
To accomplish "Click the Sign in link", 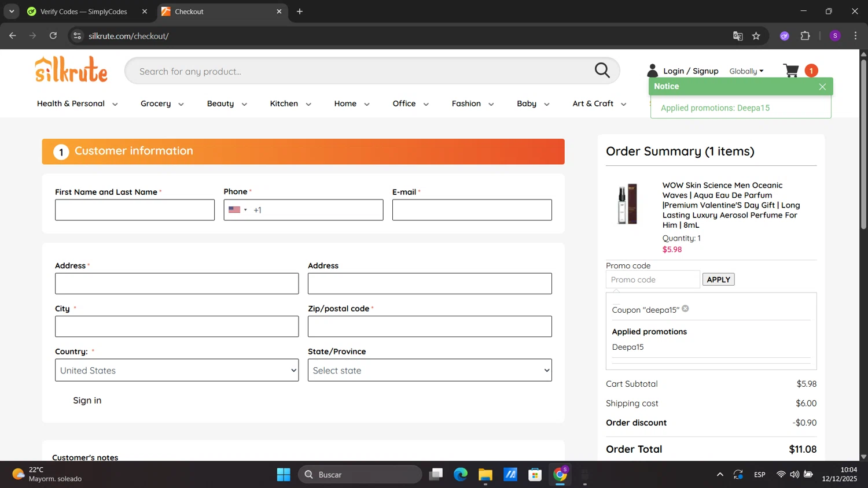I will click(x=87, y=400).
